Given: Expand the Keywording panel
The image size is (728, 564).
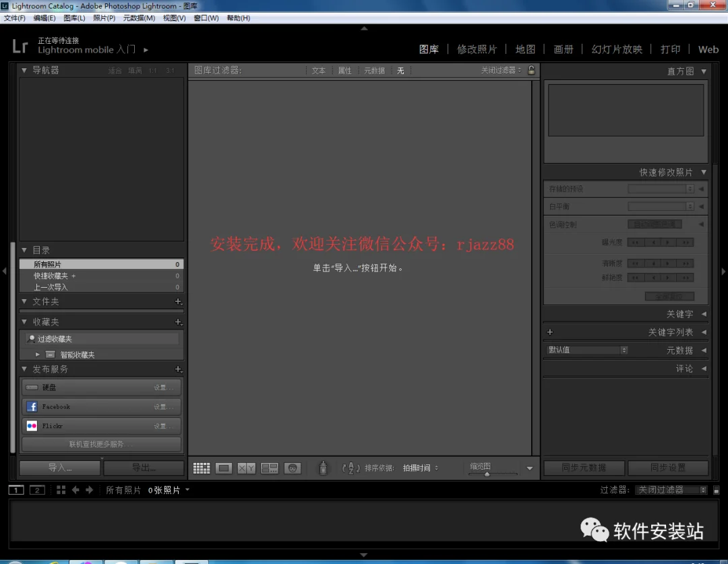Looking at the screenshot, I should tap(704, 314).
